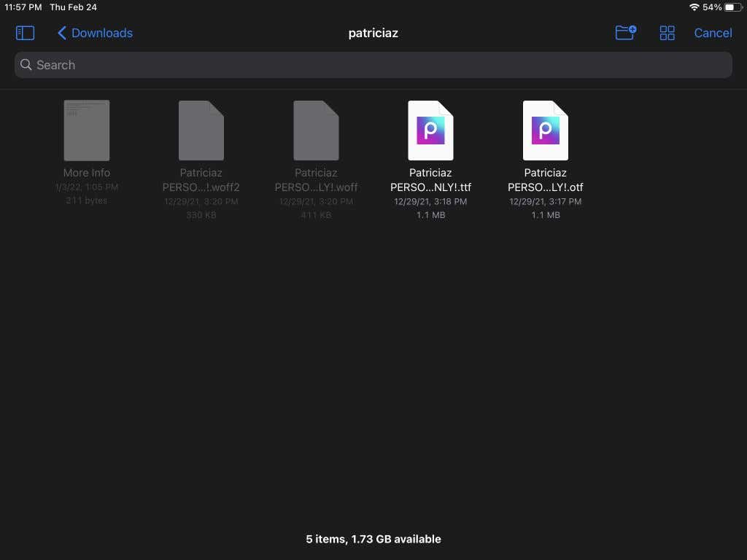Tap the patriciaz folder title
747x560 pixels.
[373, 33]
